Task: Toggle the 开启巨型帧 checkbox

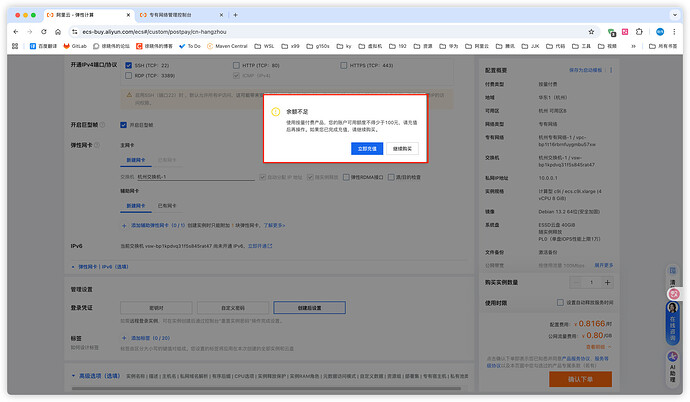Action: point(123,125)
